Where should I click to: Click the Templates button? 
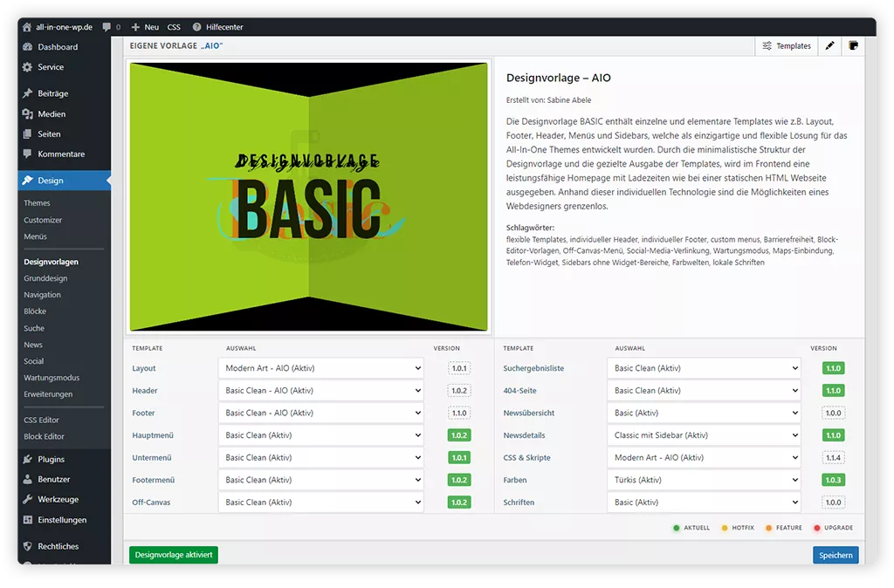(x=787, y=46)
